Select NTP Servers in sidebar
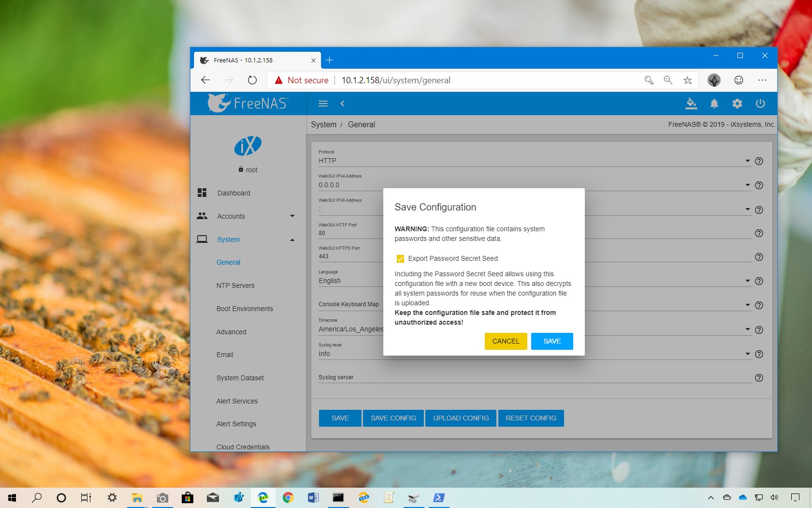Viewport: 812px width, 508px height. [x=235, y=285]
